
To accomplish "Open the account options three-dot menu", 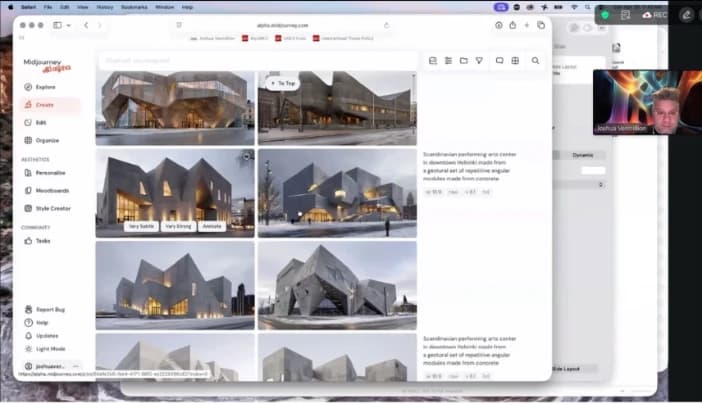I will [x=76, y=366].
